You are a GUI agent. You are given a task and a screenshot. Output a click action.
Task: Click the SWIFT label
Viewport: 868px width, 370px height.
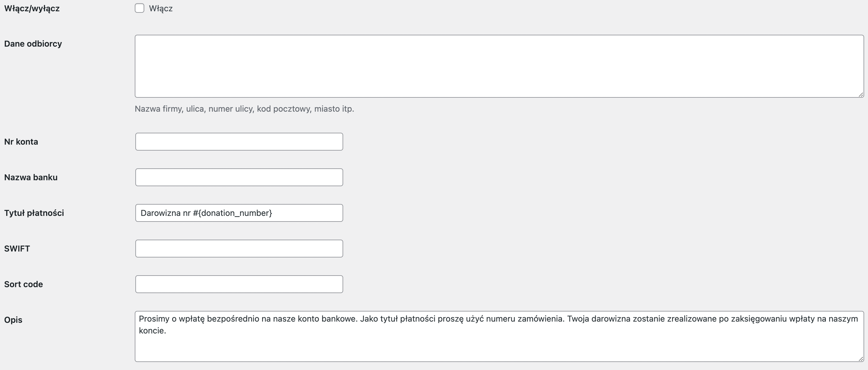[17, 249]
